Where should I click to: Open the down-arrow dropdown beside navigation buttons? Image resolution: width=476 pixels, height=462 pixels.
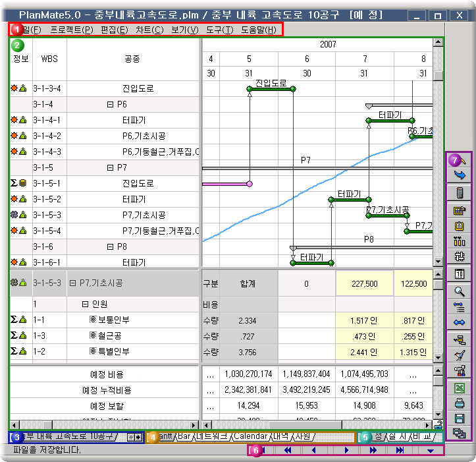(x=431, y=451)
